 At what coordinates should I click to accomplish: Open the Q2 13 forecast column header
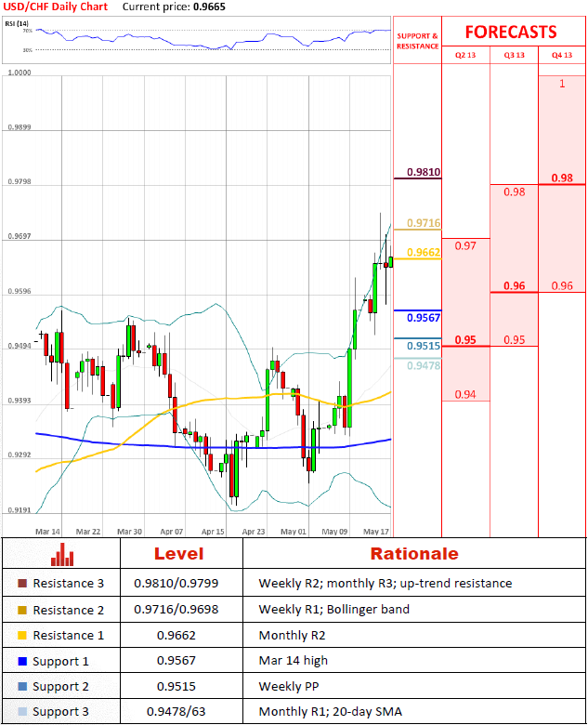tap(464, 55)
